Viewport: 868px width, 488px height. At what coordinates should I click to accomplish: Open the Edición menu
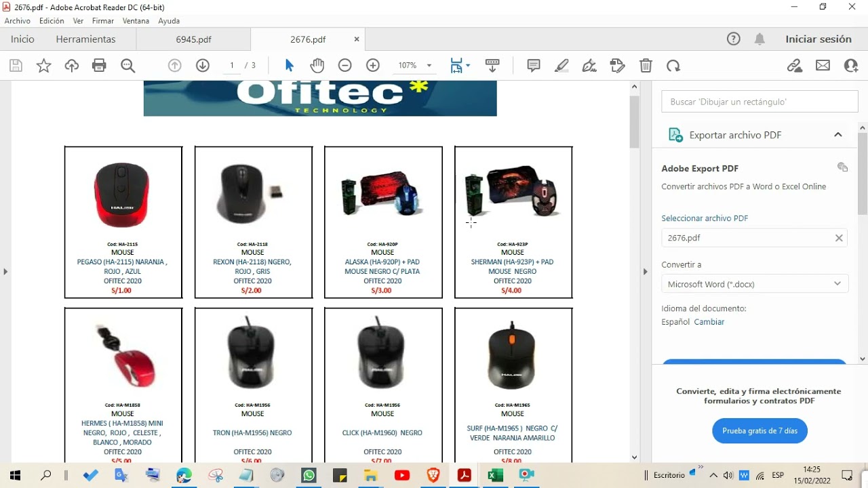coord(52,21)
